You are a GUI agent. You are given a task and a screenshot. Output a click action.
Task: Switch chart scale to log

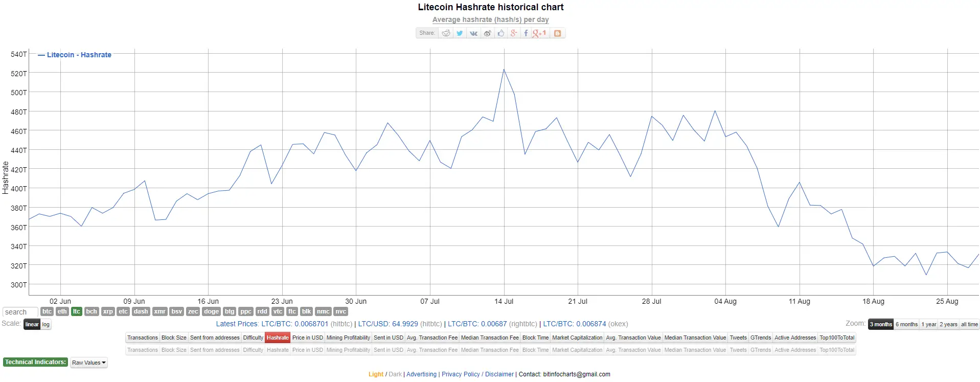click(x=46, y=324)
